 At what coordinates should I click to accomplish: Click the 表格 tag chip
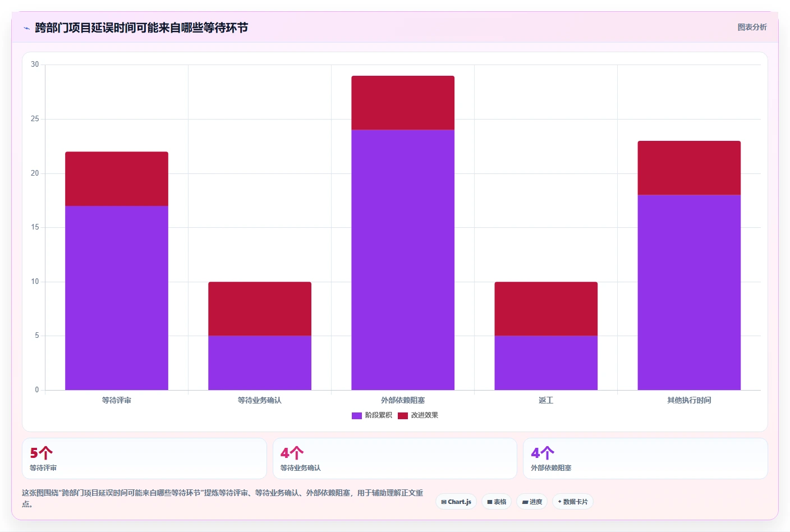click(497, 502)
